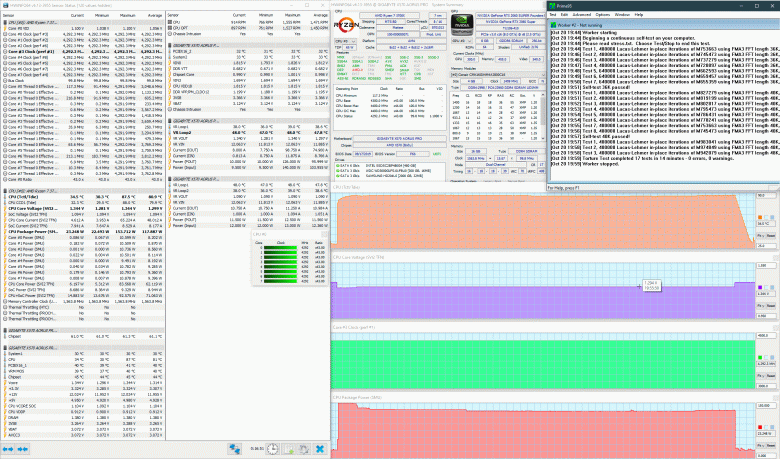This screenshot has height=459, width=780.
Task: Click the Worker #2 child window icon
Action: [553, 25]
